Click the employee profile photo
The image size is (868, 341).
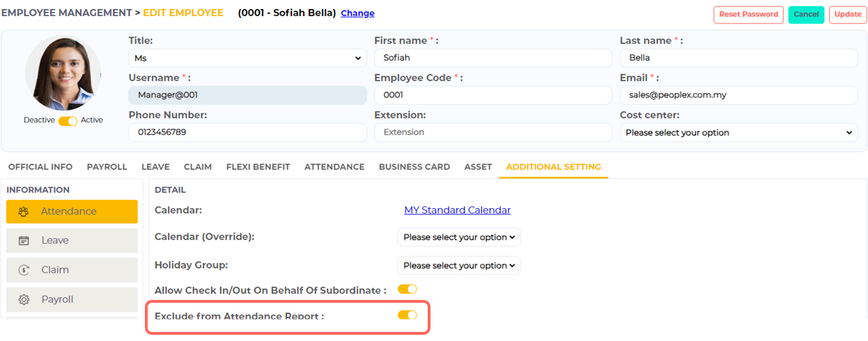63,74
